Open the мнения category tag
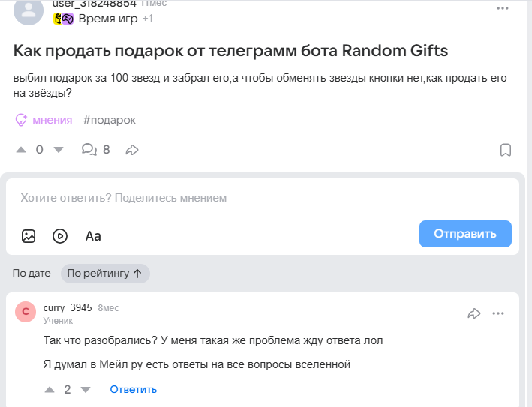 click(44, 120)
